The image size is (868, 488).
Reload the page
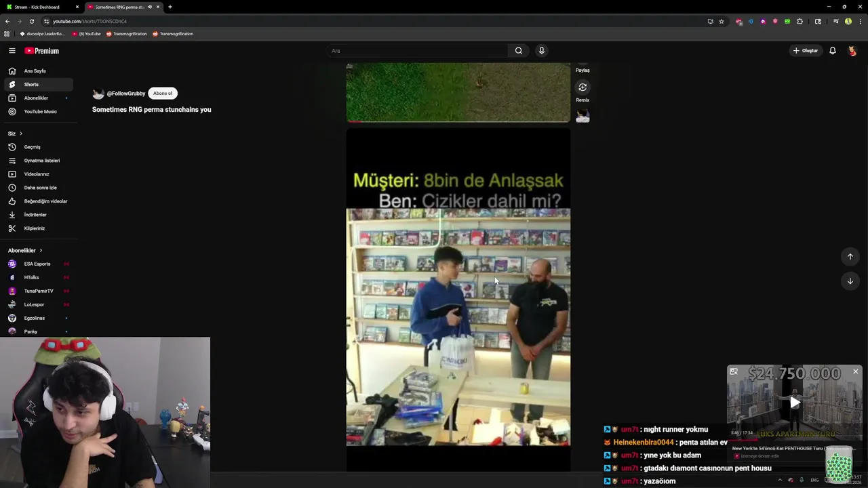pyautogui.click(x=31, y=21)
